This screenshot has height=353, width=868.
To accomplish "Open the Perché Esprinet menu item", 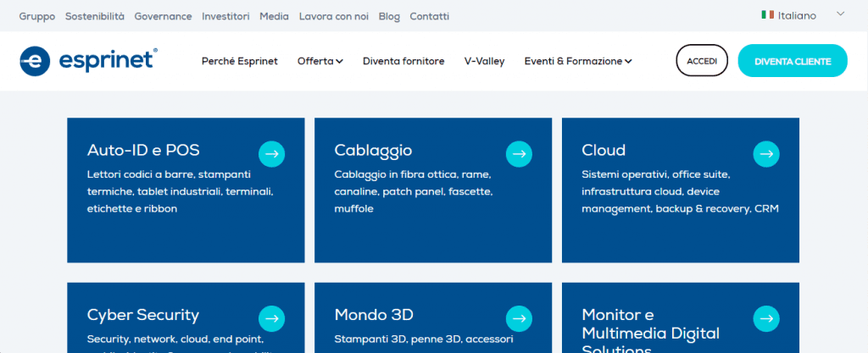I will click(x=240, y=61).
